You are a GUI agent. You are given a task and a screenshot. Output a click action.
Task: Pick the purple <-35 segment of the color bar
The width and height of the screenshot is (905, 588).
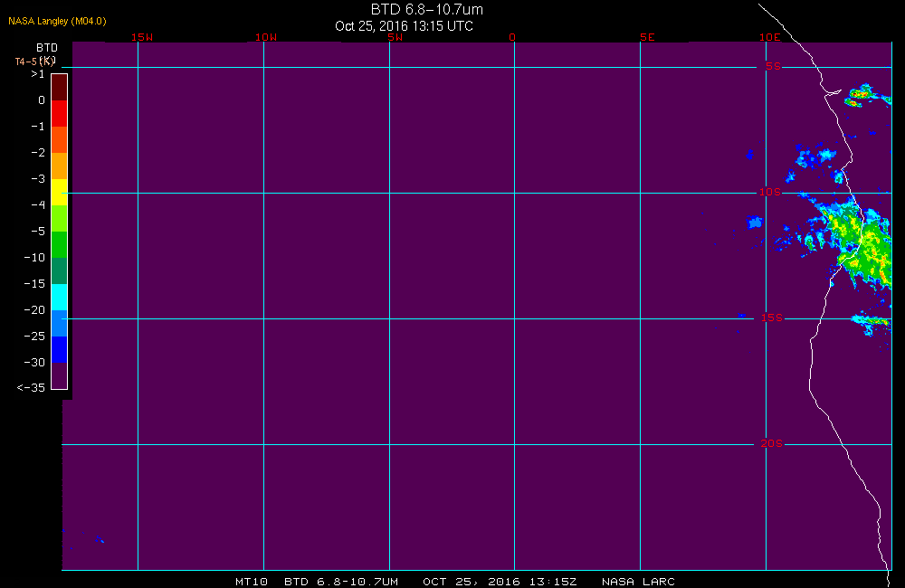[60, 375]
